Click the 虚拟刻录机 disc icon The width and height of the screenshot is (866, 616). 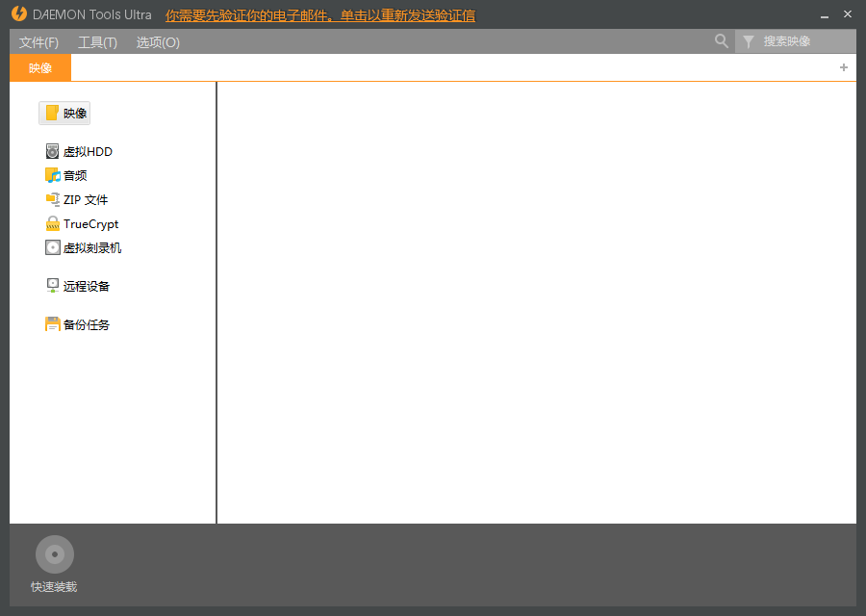pos(53,247)
